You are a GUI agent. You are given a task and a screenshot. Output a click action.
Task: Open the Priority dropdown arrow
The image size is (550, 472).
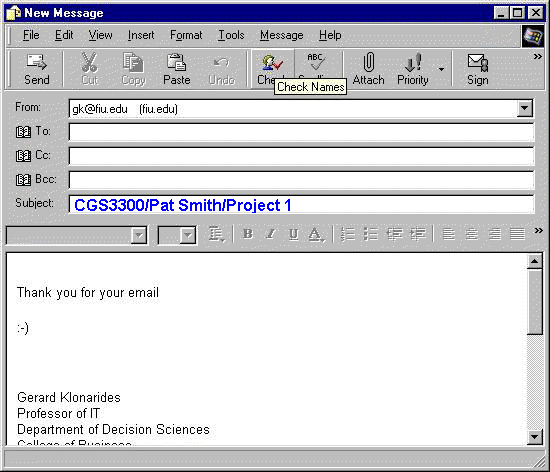(x=441, y=69)
